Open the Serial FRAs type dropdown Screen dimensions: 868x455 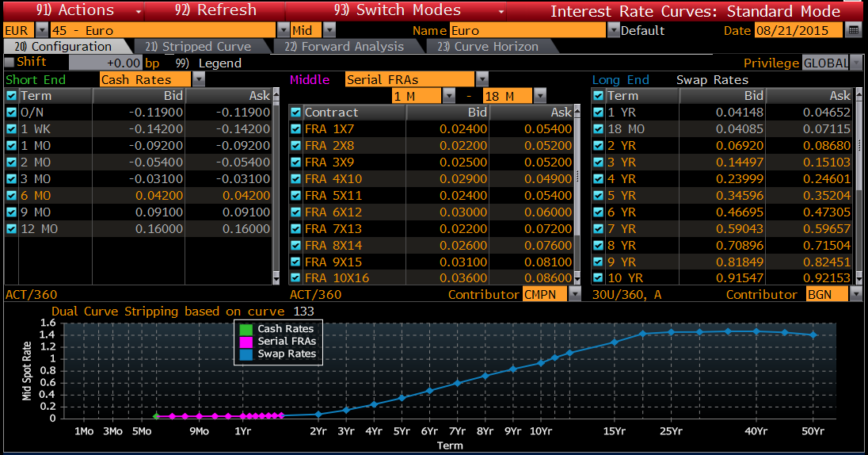pos(482,79)
